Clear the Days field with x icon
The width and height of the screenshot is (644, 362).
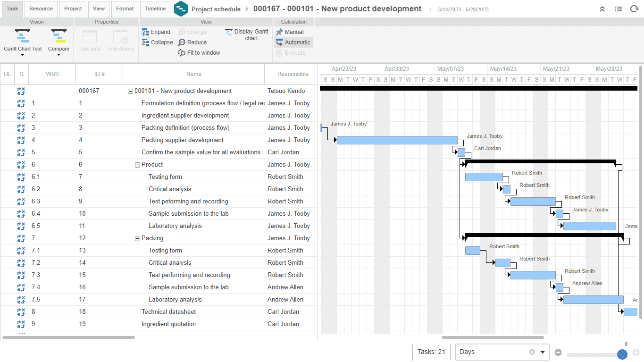(532, 352)
